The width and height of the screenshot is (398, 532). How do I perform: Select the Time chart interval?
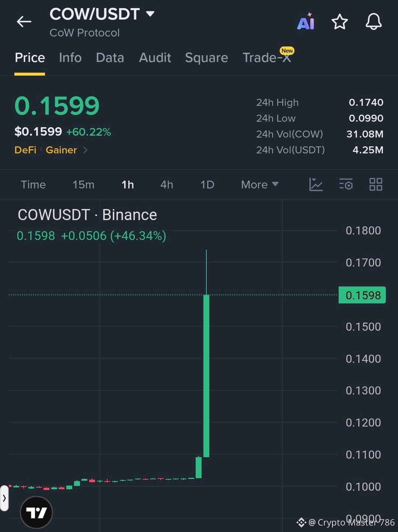pos(33,184)
